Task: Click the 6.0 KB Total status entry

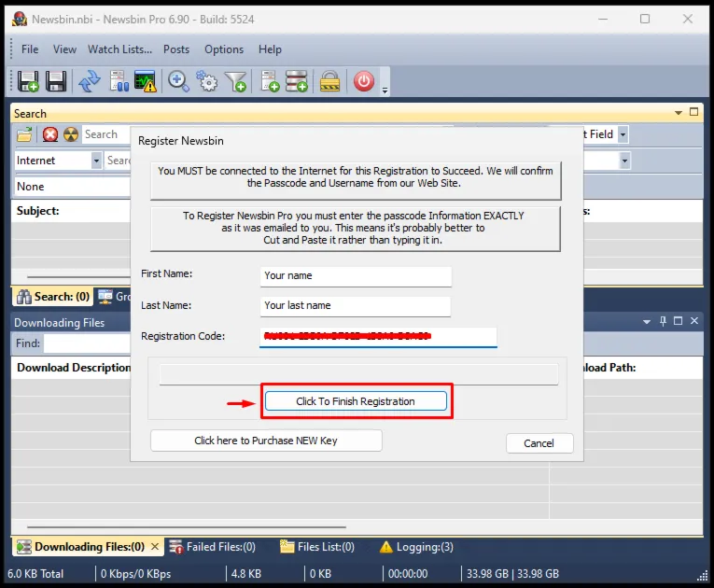Action: click(x=35, y=574)
